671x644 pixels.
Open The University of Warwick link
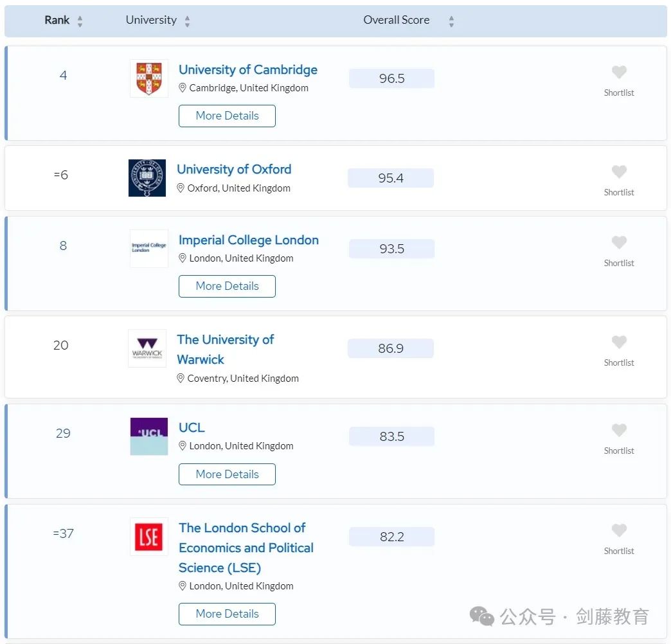pos(226,350)
